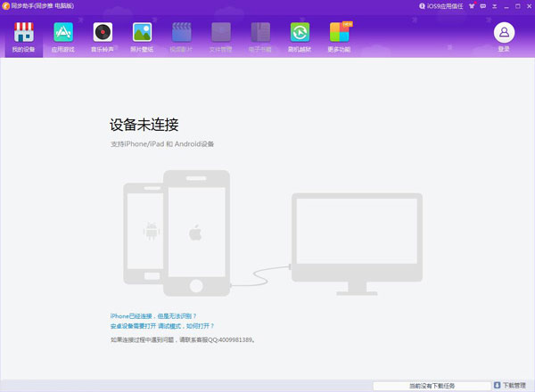Screen dimensions: 535x392
Task: Open the 电子书籍 e-books section
Action: [x=260, y=37]
